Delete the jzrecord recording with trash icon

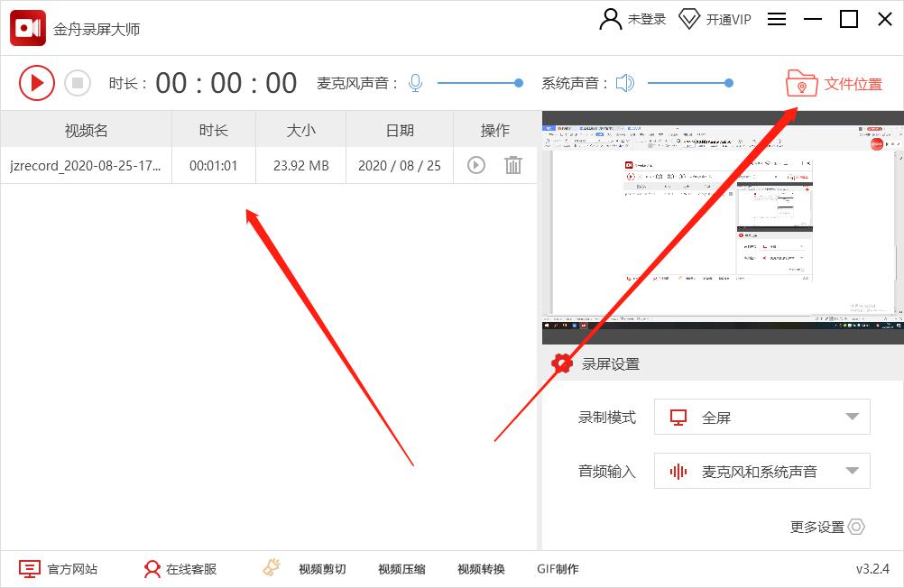click(x=513, y=165)
